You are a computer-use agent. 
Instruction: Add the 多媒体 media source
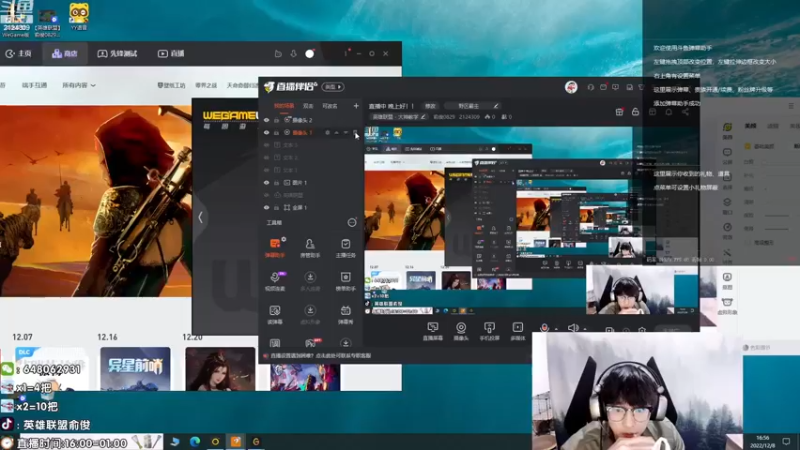coord(517,331)
